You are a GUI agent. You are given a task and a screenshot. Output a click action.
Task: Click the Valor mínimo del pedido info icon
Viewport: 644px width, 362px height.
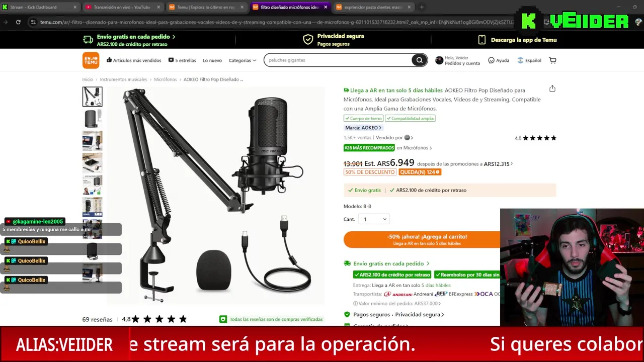tap(355, 304)
